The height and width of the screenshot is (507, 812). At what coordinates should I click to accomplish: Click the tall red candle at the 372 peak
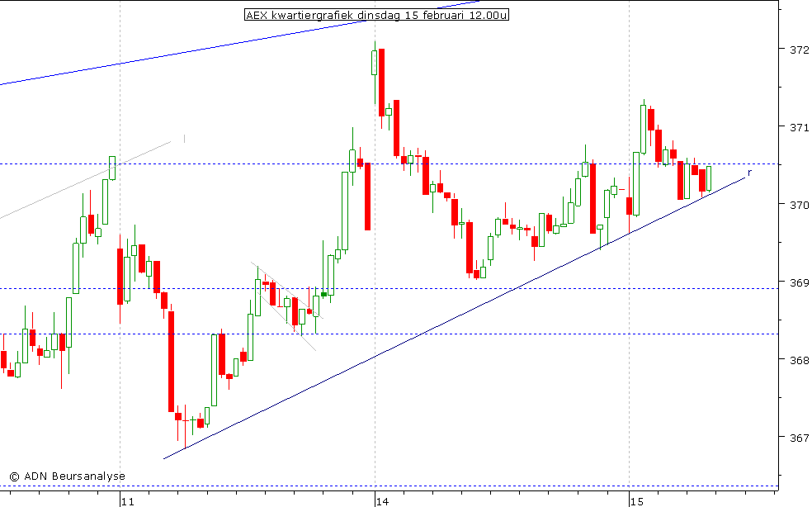coord(382,83)
